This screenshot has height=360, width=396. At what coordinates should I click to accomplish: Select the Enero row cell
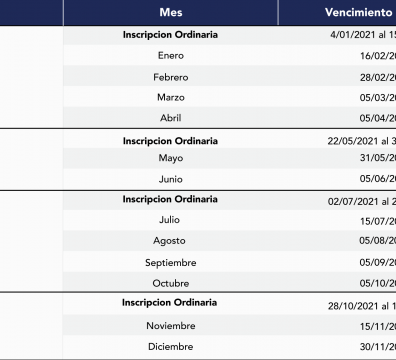(171, 55)
